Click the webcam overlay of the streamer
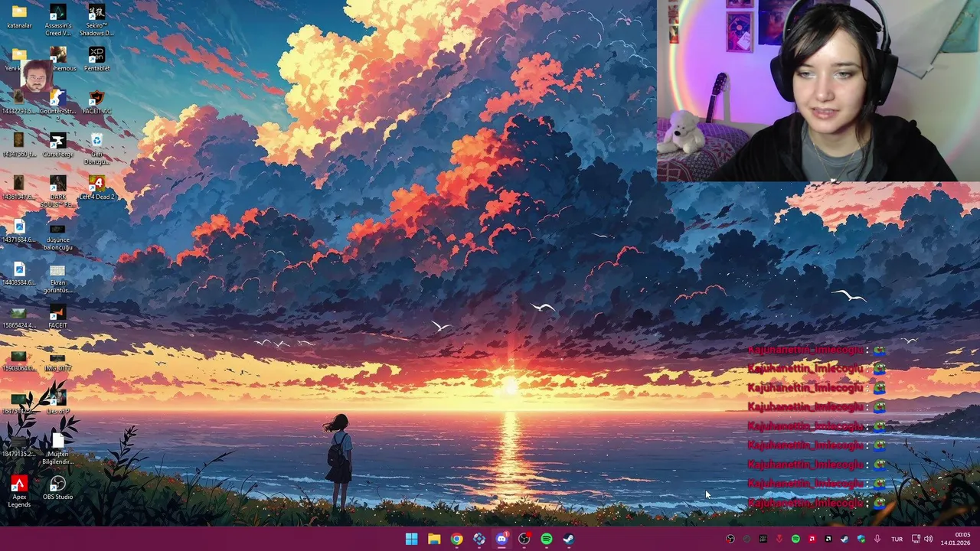980x551 pixels. point(818,91)
